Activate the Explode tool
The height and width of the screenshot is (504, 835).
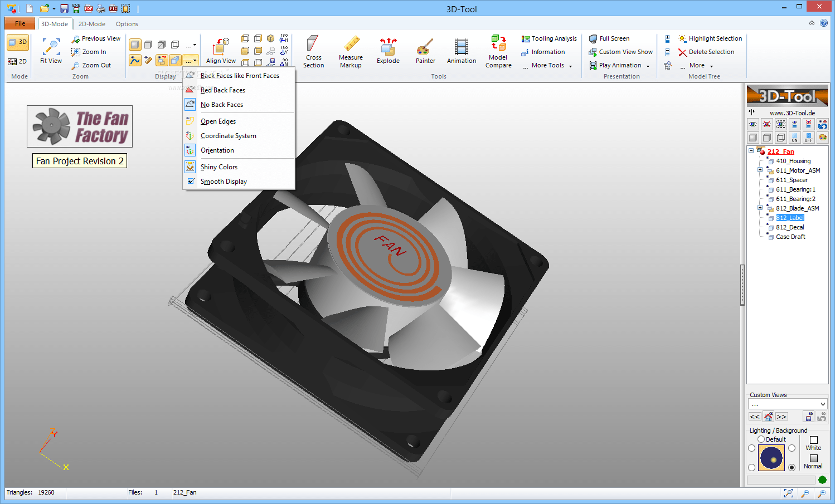click(387, 51)
